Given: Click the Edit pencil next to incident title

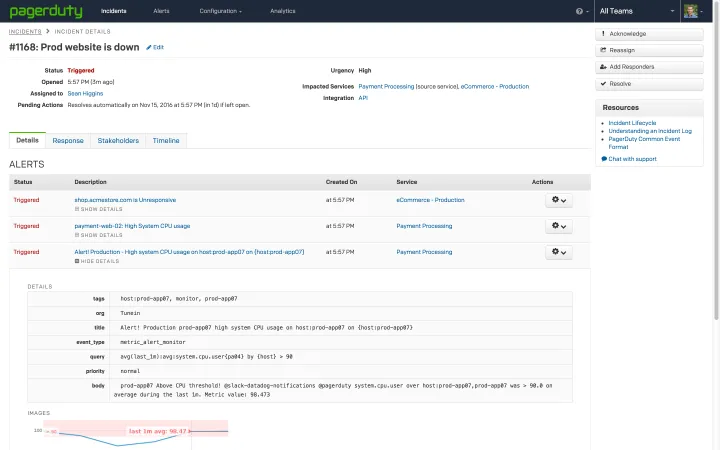Looking at the screenshot, I should click(x=155, y=47).
